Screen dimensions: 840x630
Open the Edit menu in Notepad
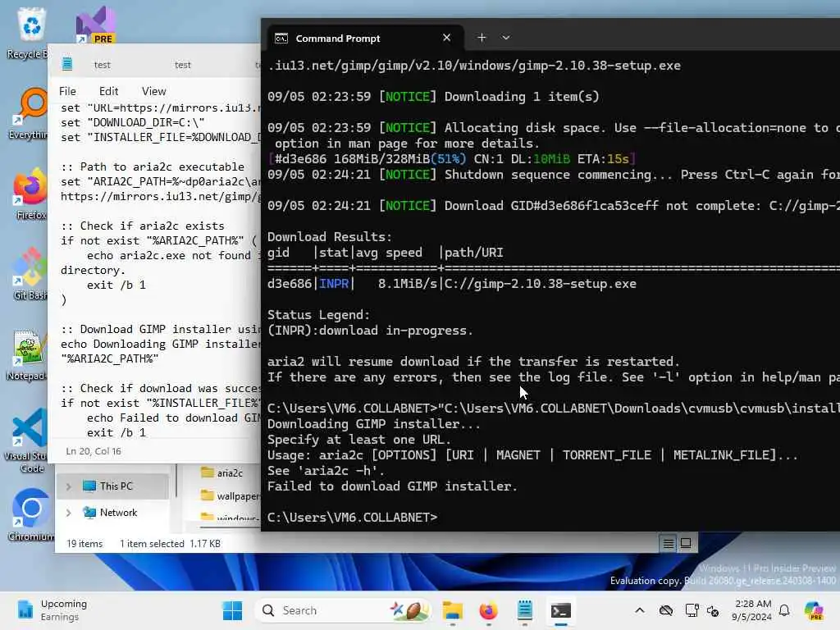pos(109,91)
